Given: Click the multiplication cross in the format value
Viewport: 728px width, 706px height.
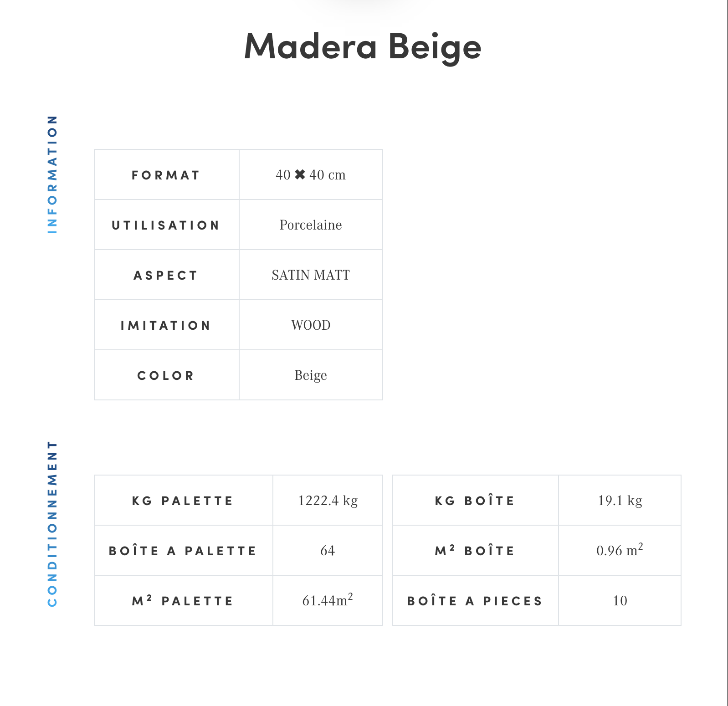Looking at the screenshot, I should pyautogui.click(x=300, y=174).
